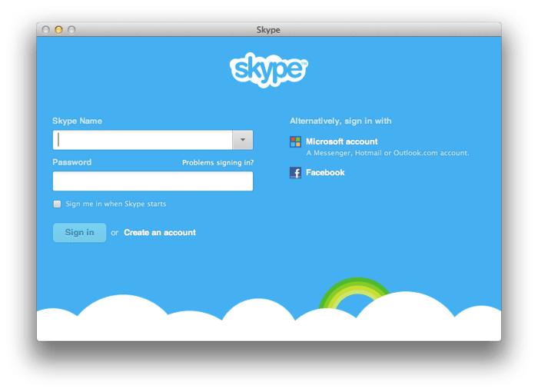Enable Sign me in when Skype starts checkbox
Image resolution: width=538 pixels, height=392 pixels.
58,204
